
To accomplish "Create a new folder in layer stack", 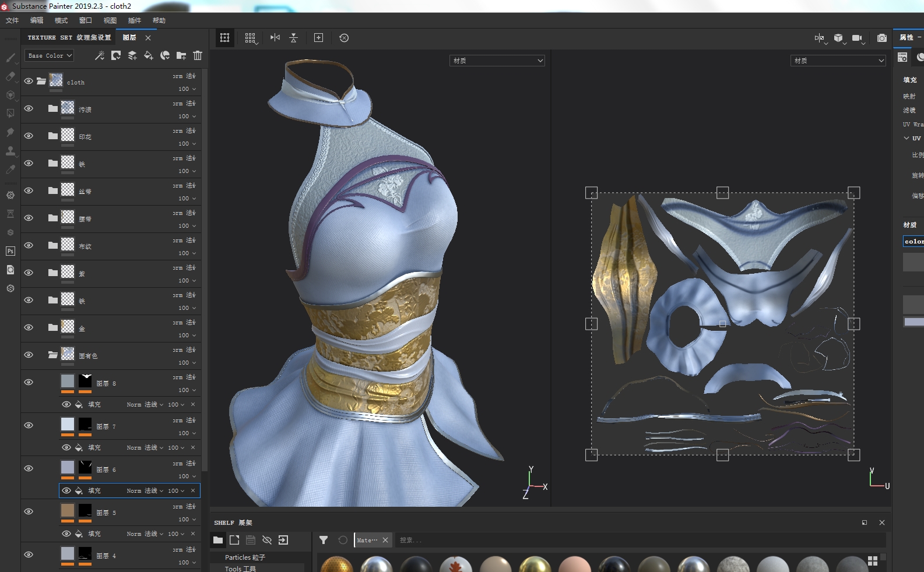I will click(x=181, y=55).
